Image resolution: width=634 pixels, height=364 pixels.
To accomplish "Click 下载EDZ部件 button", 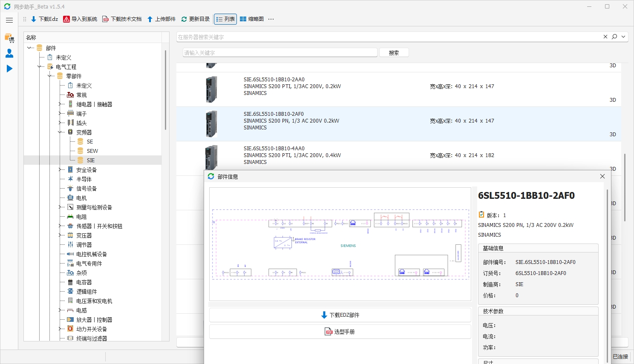I will click(340, 315).
